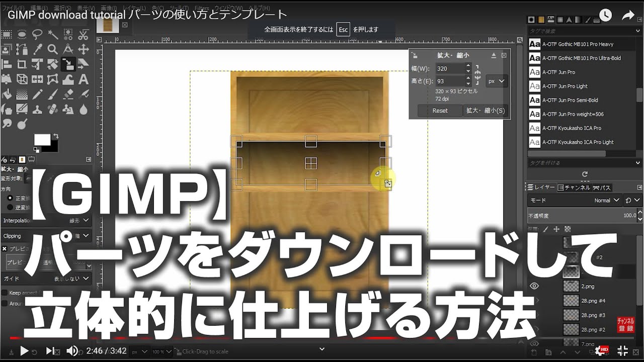Select the Move tool
The width and height of the screenshot is (644, 362).
pos(84,49)
